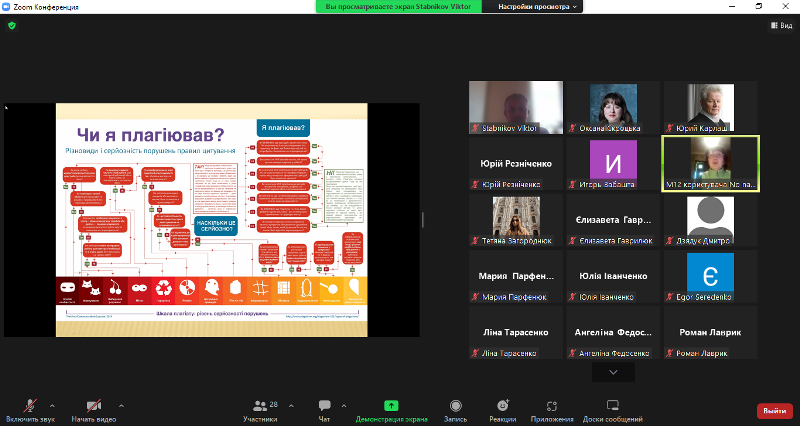Image resolution: width=800 pixels, height=426 pixels.
Task: Select Юлія Іванченко participant tile
Action: pyautogui.click(x=613, y=276)
